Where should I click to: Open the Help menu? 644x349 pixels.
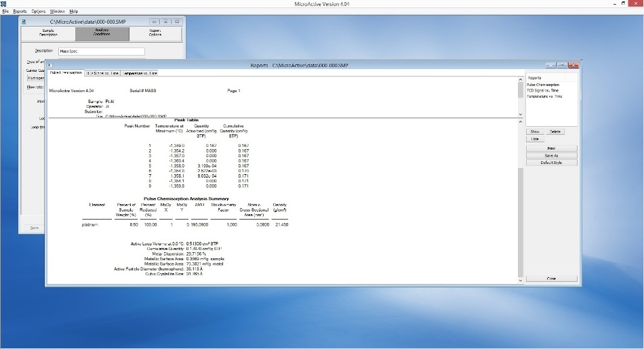[x=73, y=12]
